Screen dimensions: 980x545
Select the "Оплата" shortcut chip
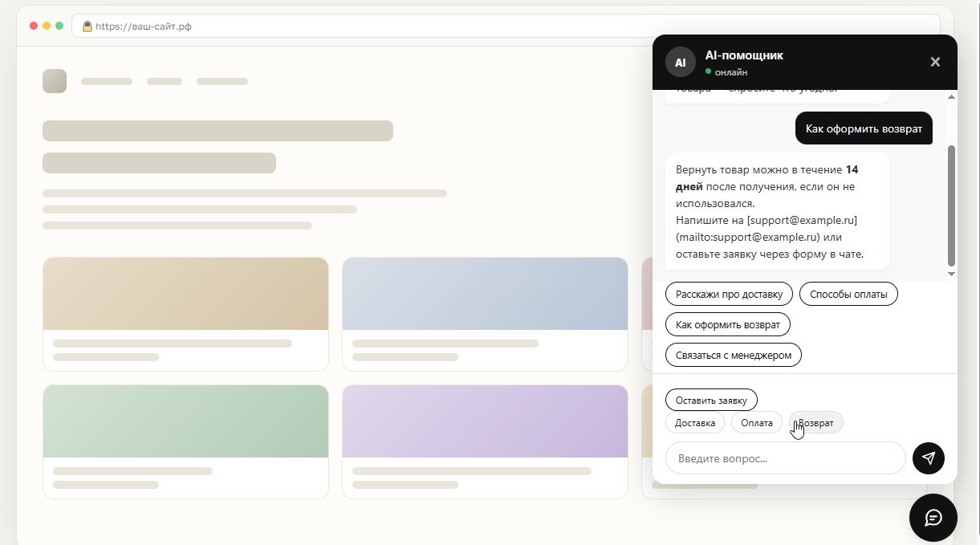tap(757, 423)
